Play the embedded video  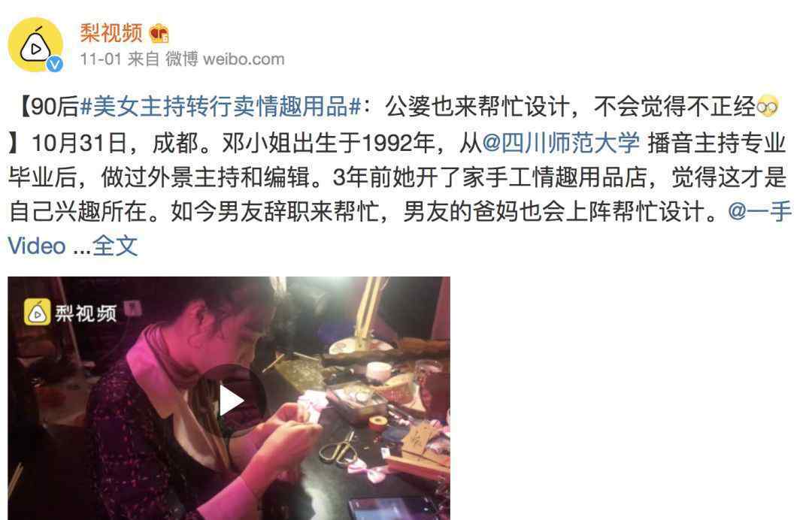232,400
